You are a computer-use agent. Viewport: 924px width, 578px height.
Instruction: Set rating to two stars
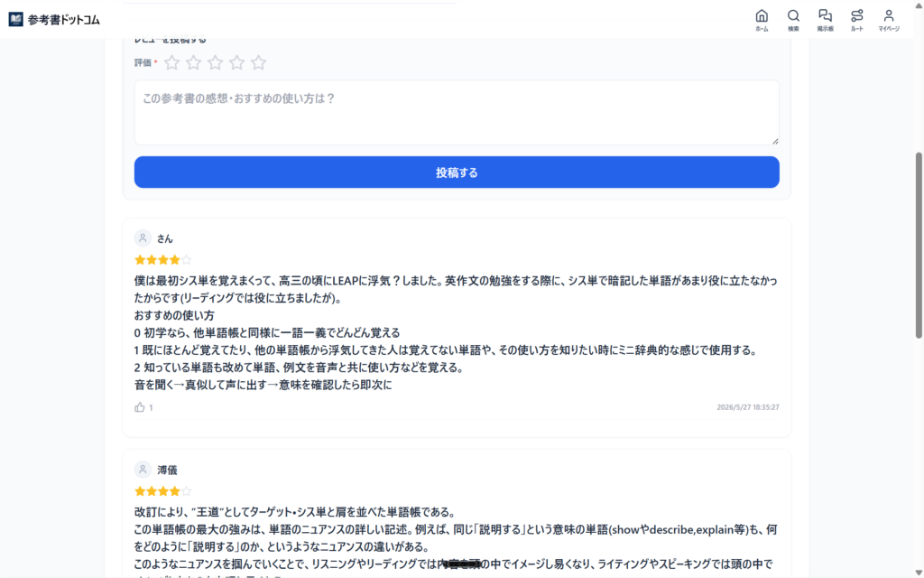click(193, 62)
